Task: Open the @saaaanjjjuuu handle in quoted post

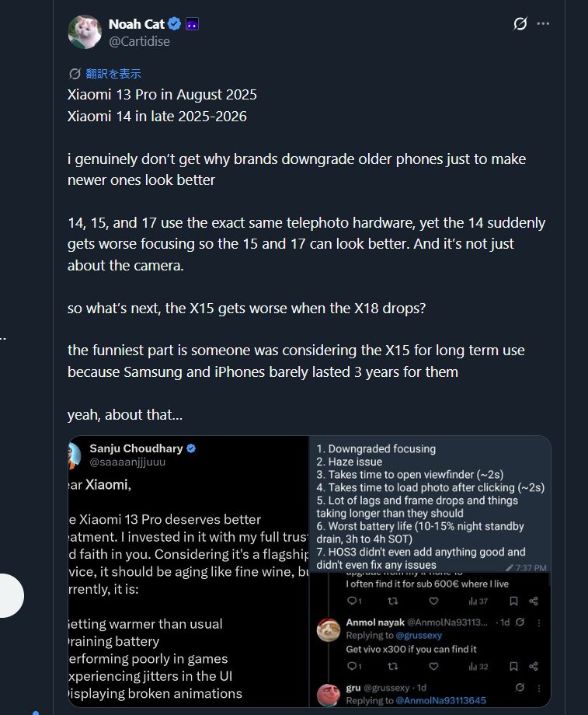Action: (x=127, y=462)
